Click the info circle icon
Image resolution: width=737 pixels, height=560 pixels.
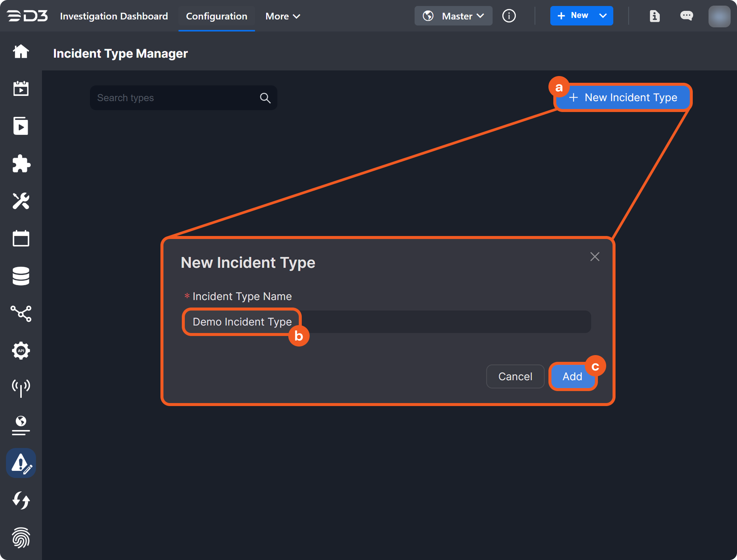509,16
